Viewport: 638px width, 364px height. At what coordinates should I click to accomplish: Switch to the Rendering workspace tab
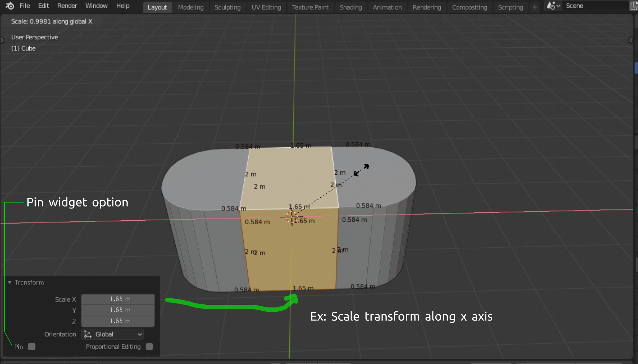(x=427, y=7)
